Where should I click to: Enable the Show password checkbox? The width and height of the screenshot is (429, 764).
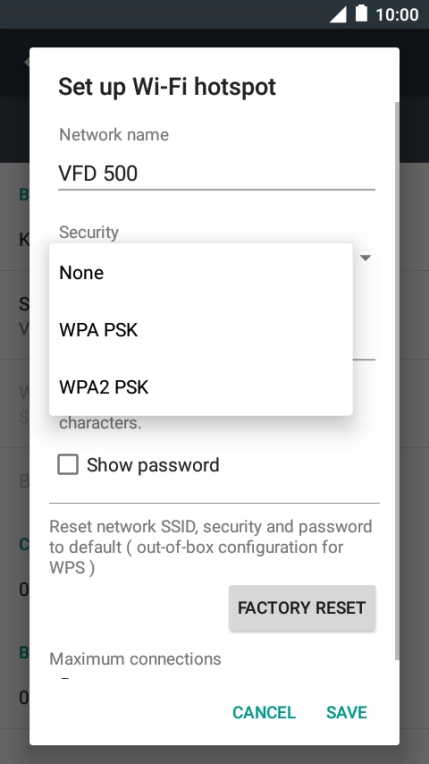(x=68, y=464)
